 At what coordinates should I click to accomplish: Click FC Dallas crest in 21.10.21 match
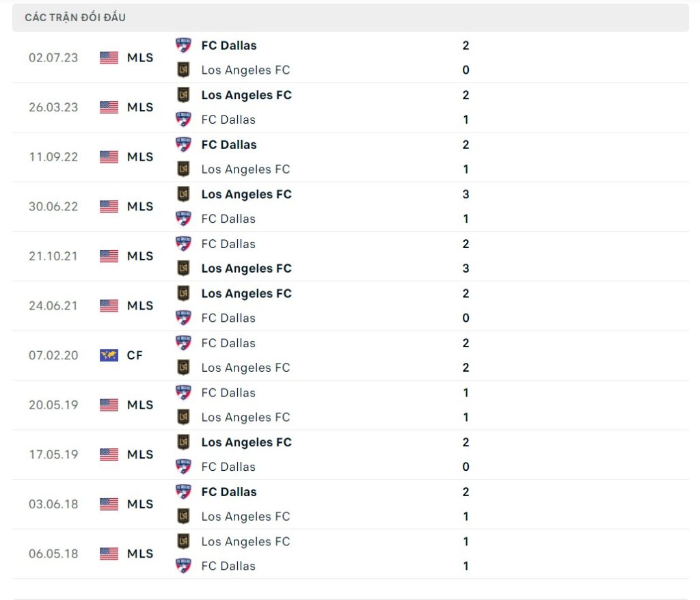(x=183, y=244)
